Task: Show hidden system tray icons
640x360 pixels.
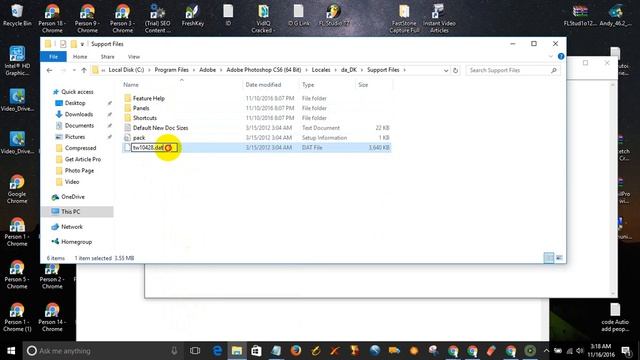Action: click(x=546, y=351)
